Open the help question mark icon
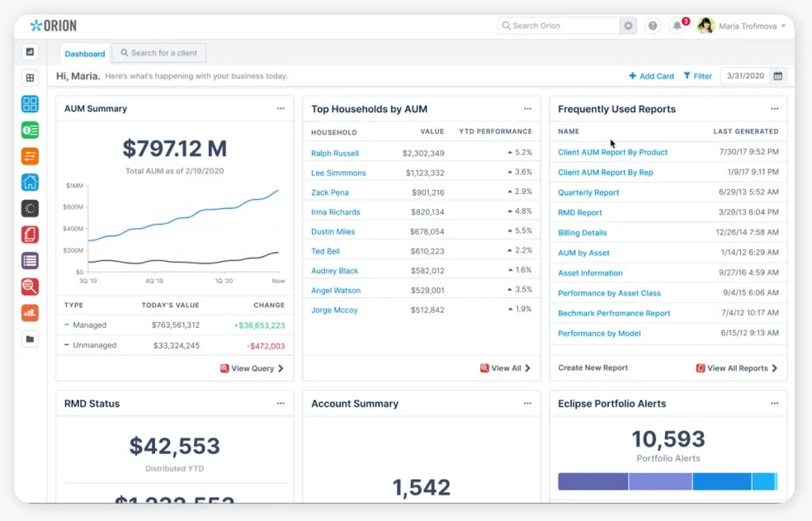 tap(653, 26)
